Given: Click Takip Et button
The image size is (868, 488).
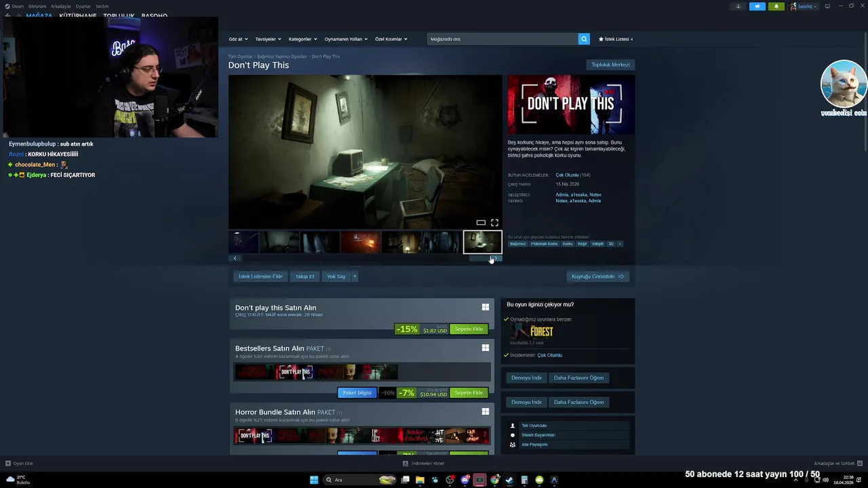Looking at the screenshot, I should click(304, 277).
